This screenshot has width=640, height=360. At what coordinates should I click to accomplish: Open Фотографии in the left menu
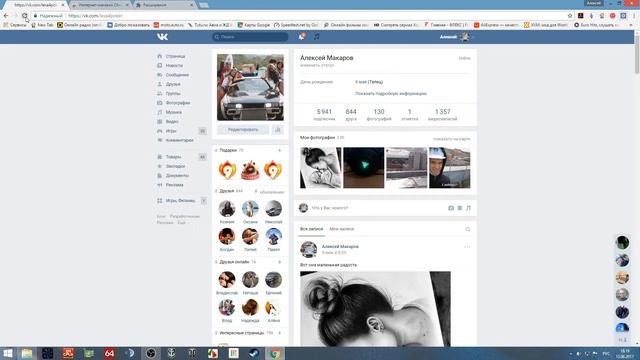coord(178,103)
